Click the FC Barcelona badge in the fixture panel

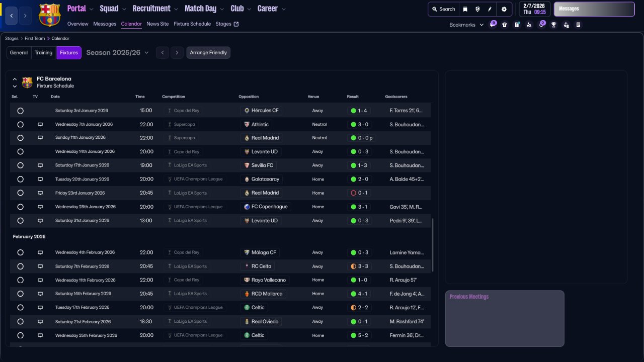pyautogui.click(x=27, y=82)
